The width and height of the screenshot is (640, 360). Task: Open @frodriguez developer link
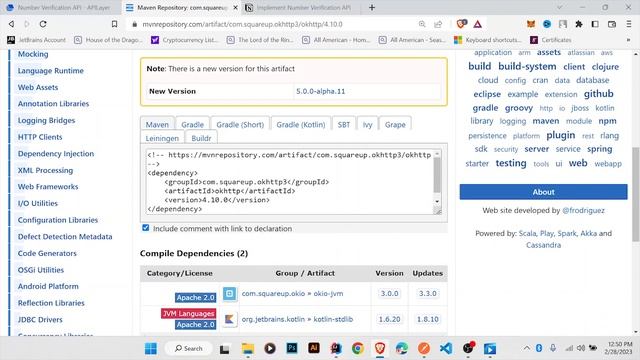(x=583, y=211)
